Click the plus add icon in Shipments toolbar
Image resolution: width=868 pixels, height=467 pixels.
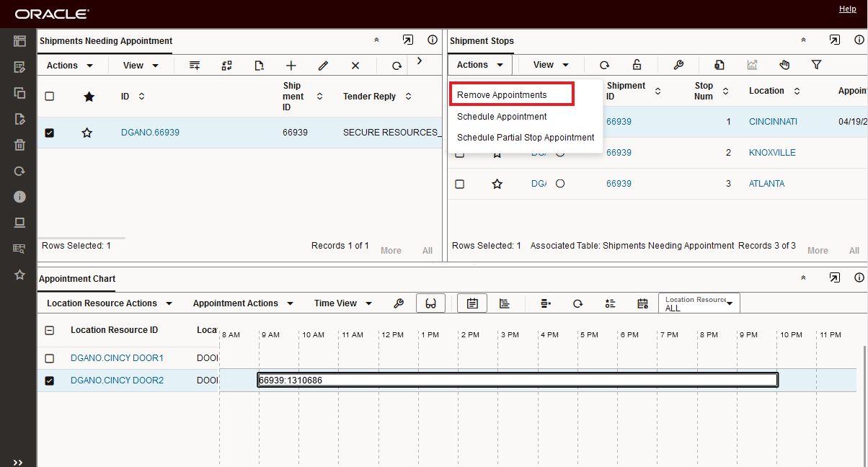[291, 66]
